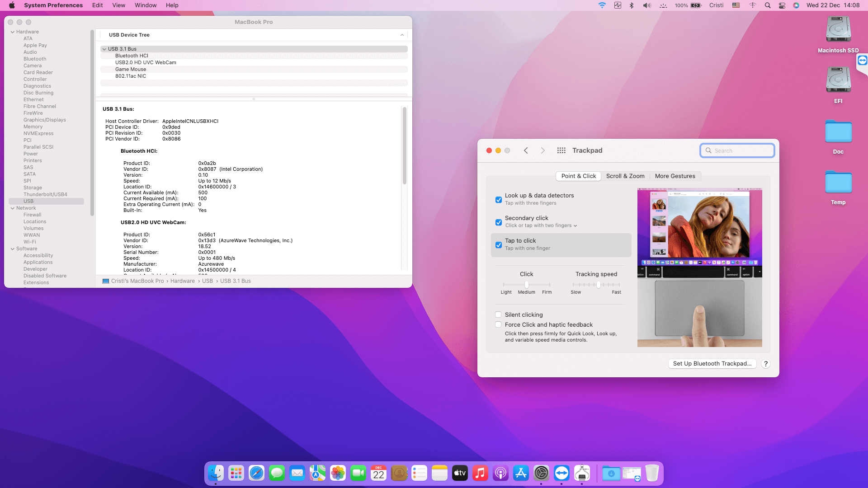The image size is (868, 488).
Task: Click the Search field in Trackpad
Action: [x=737, y=150]
